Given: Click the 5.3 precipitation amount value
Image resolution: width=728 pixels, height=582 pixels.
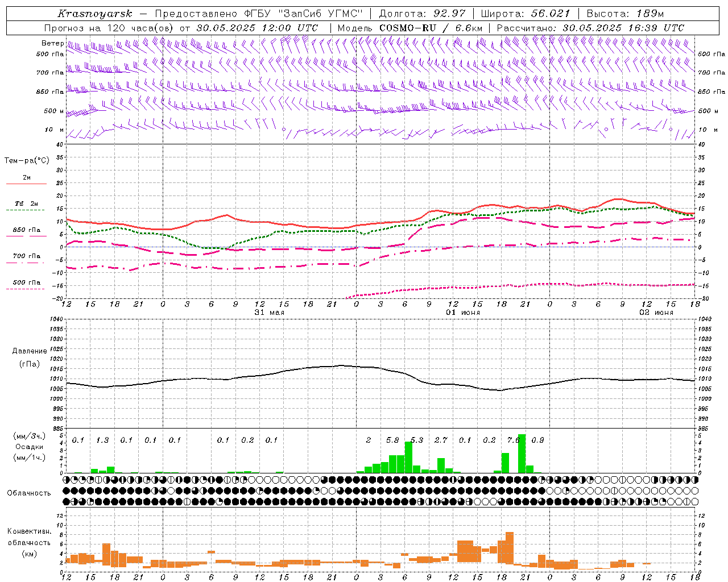Looking at the screenshot, I should pos(417,440).
